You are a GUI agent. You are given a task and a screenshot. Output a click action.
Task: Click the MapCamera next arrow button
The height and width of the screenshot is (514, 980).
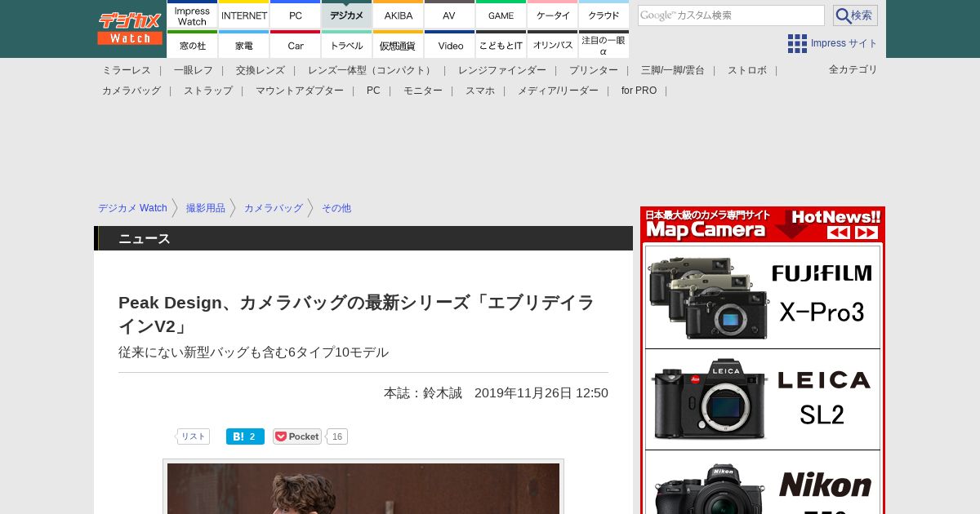click(866, 232)
